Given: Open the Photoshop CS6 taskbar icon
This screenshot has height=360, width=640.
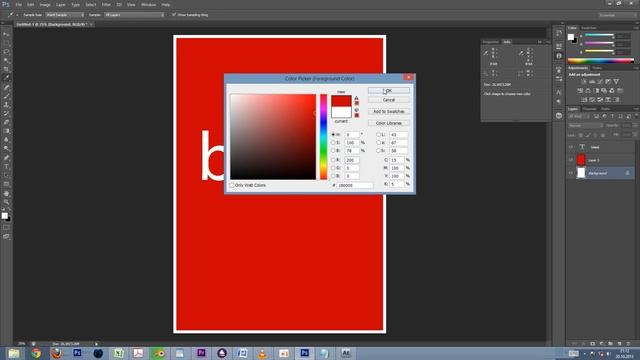Looking at the screenshot, I should coord(304,353).
